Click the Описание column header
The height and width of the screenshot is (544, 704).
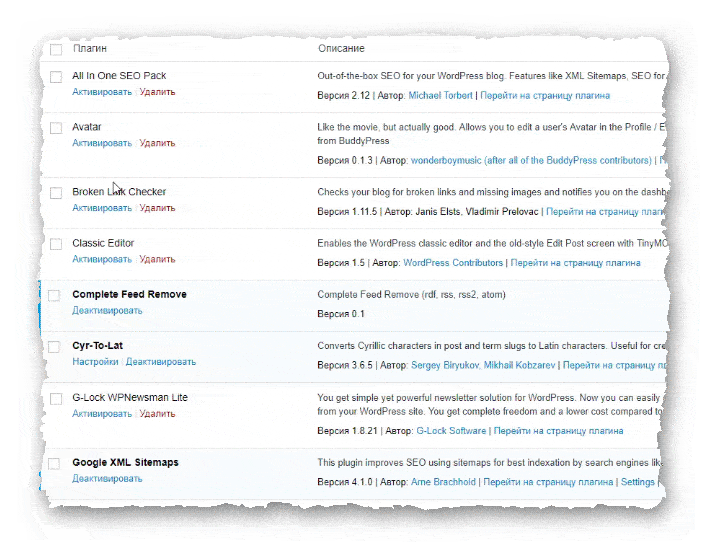pos(341,48)
